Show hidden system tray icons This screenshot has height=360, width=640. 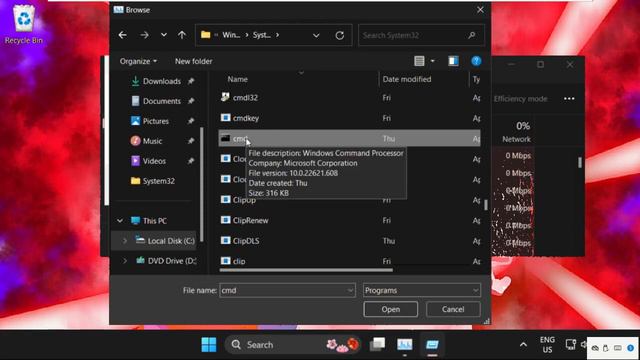tap(523, 345)
